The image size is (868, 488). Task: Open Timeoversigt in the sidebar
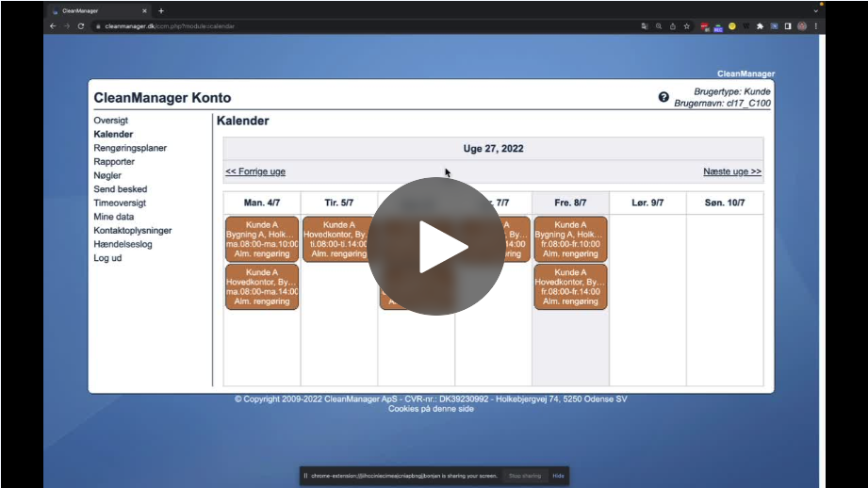pyautogui.click(x=120, y=203)
